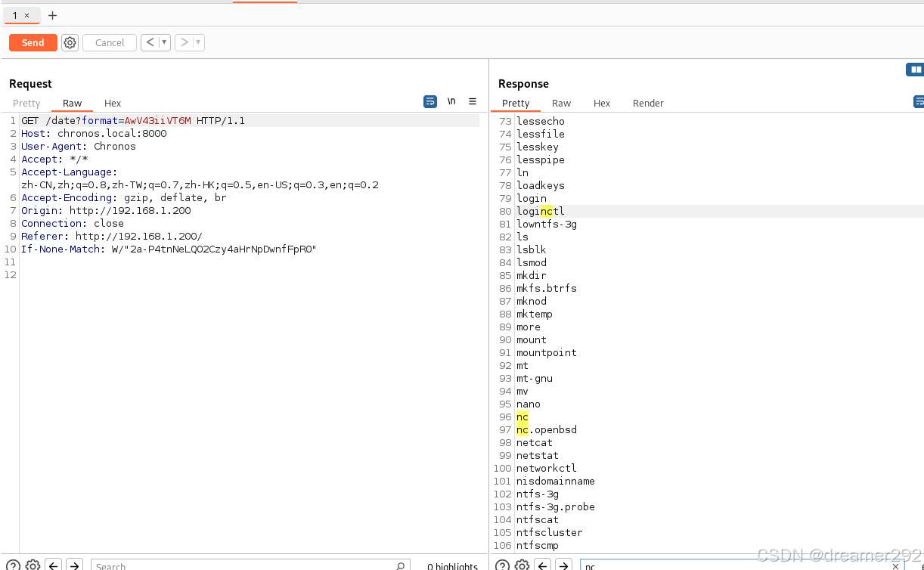This screenshot has height=570, width=924.
Task: Click the Accept: */* header line
Action: [54, 160]
